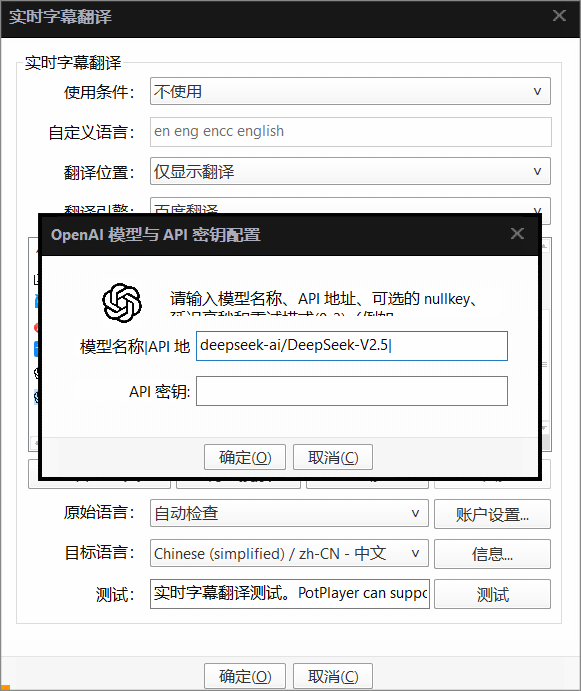The height and width of the screenshot is (691, 581).
Task: Open the 目标语言 dropdown showing Chinese (simplified)
Action: pyautogui.click(x=289, y=553)
